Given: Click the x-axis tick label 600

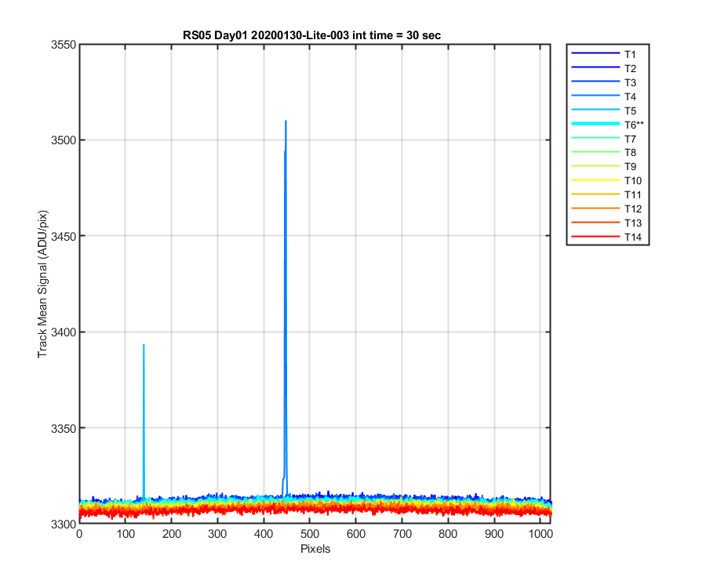Looking at the screenshot, I should [356, 534].
